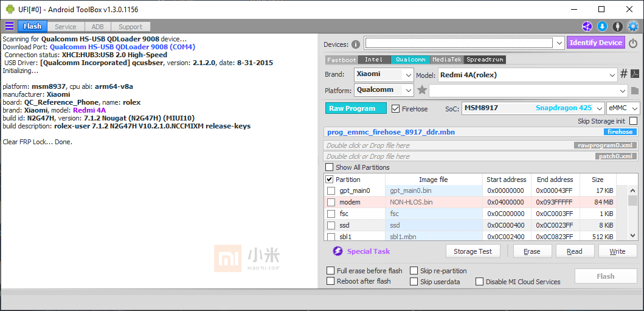Click the blue download arrow icon

[x=602, y=27]
